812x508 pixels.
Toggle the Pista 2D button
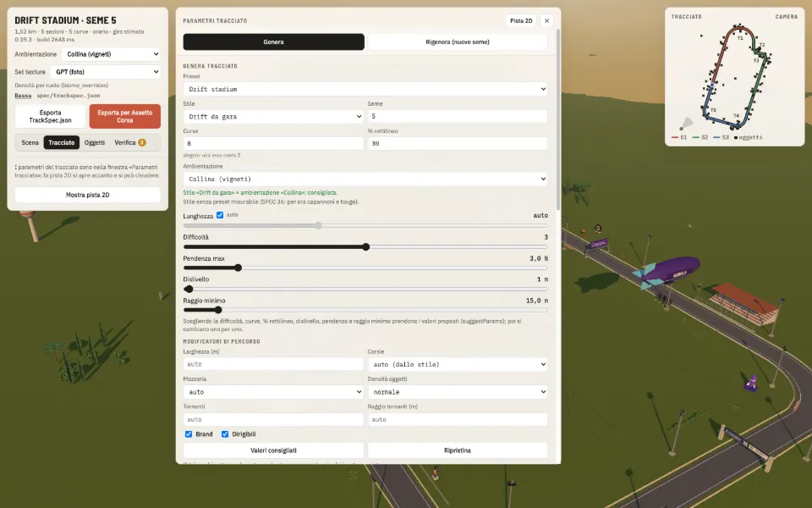coord(521,20)
